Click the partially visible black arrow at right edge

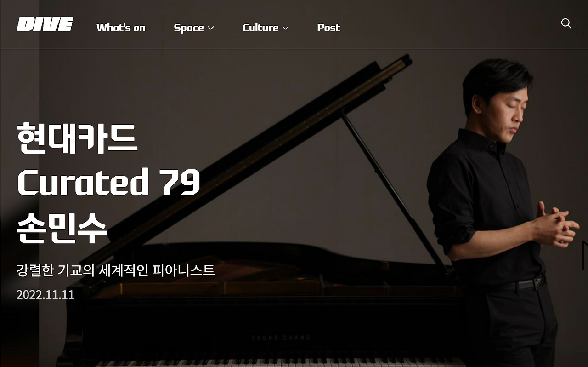(x=585, y=255)
